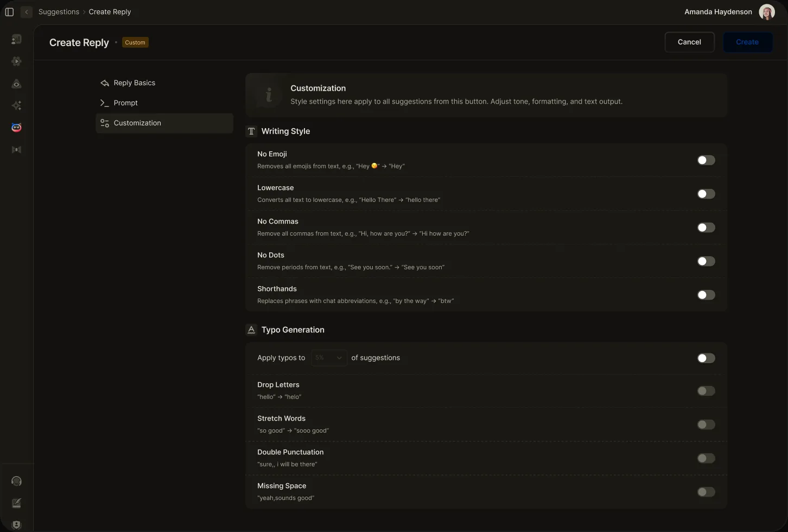Click the Shorthands option label
The height and width of the screenshot is (532, 788).
(x=277, y=289)
